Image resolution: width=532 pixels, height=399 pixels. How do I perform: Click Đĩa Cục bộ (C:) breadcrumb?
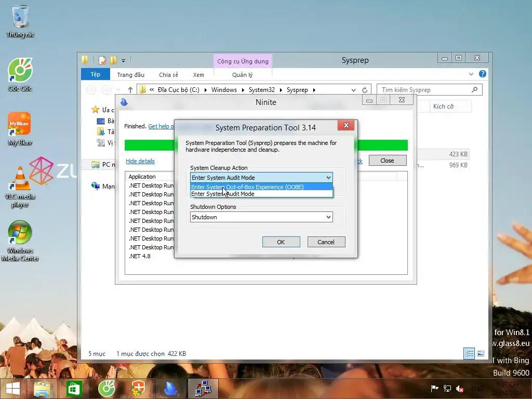click(179, 90)
